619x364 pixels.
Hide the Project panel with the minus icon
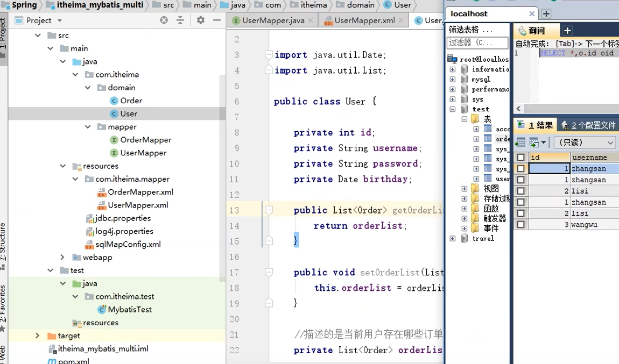pos(216,19)
